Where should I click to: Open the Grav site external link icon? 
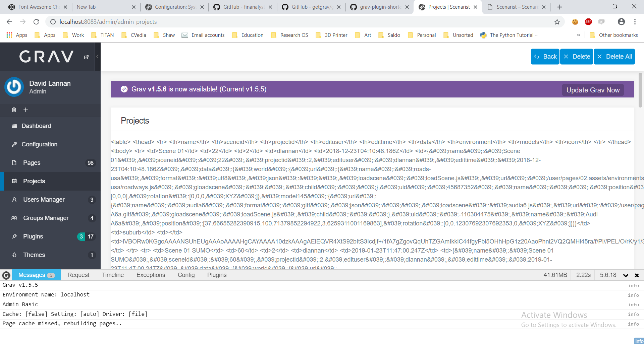point(86,57)
